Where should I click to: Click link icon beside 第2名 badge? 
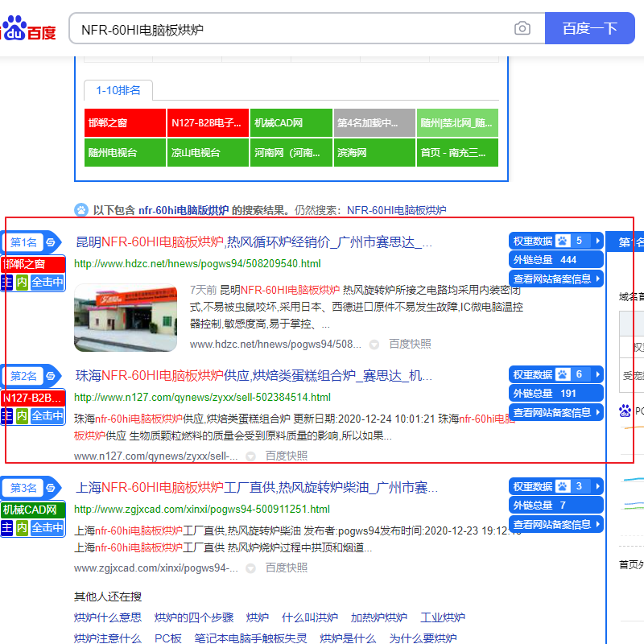pos(51,376)
